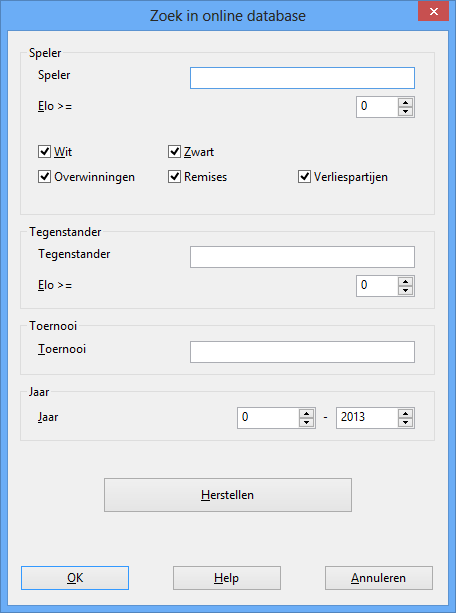Click inside the starting Jaar field showing 0

(268, 418)
